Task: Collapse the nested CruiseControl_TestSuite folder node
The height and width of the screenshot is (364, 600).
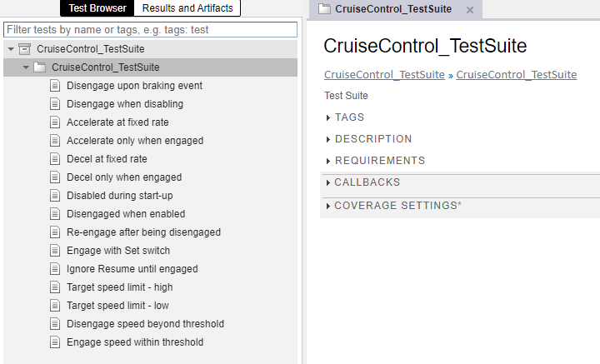Action: tap(26, 67)
